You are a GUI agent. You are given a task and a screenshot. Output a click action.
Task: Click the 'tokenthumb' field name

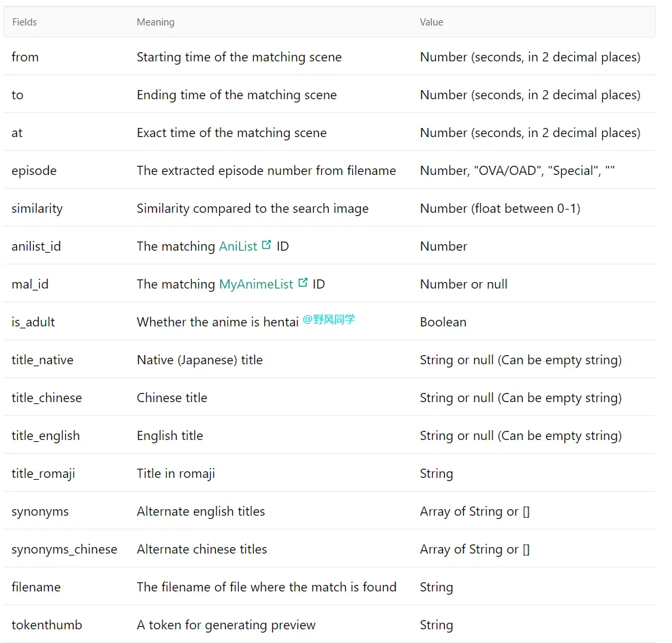click(x=47, y=625)
